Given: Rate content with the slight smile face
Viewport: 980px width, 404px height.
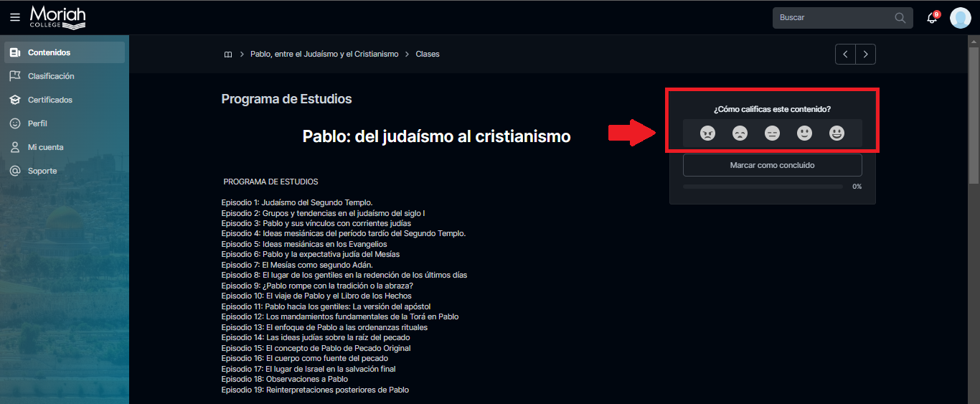Looking at the screenshot, I should [x=805, y=133].
